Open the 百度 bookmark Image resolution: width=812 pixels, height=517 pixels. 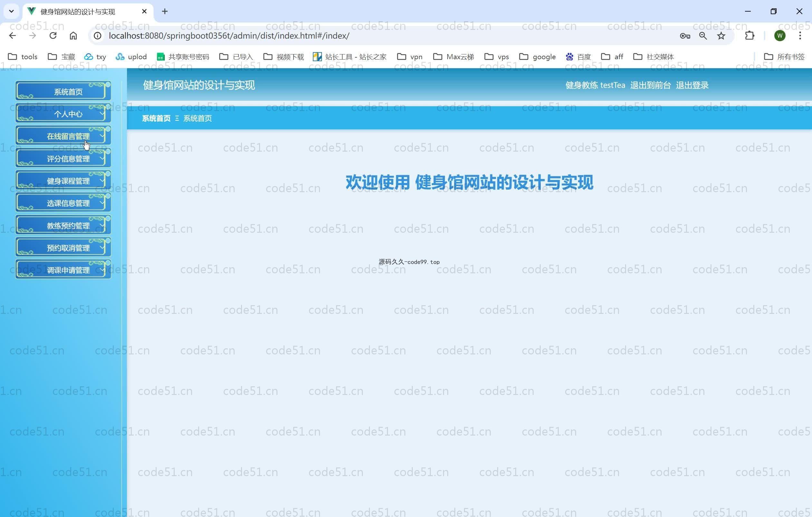[578, 57]
